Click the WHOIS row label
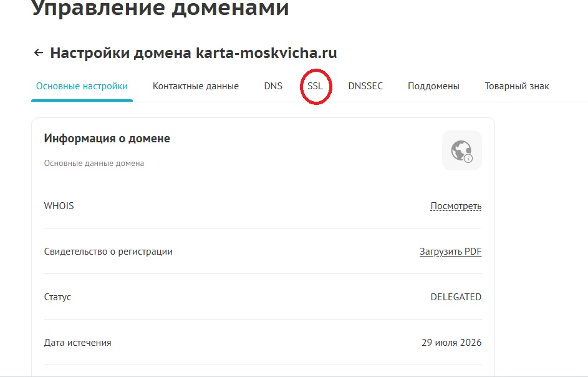This screenshot has height=377, width=588. [59, 206]
